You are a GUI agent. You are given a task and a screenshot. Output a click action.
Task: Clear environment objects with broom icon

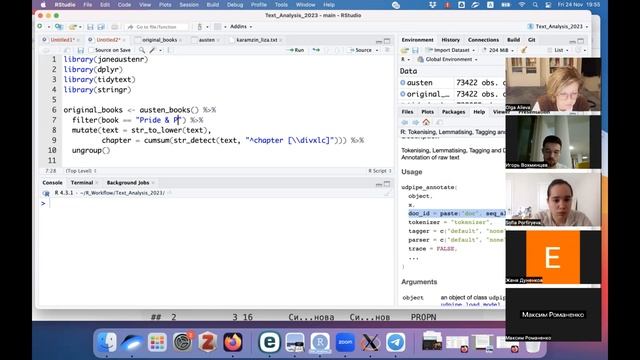tap(524, 50)
